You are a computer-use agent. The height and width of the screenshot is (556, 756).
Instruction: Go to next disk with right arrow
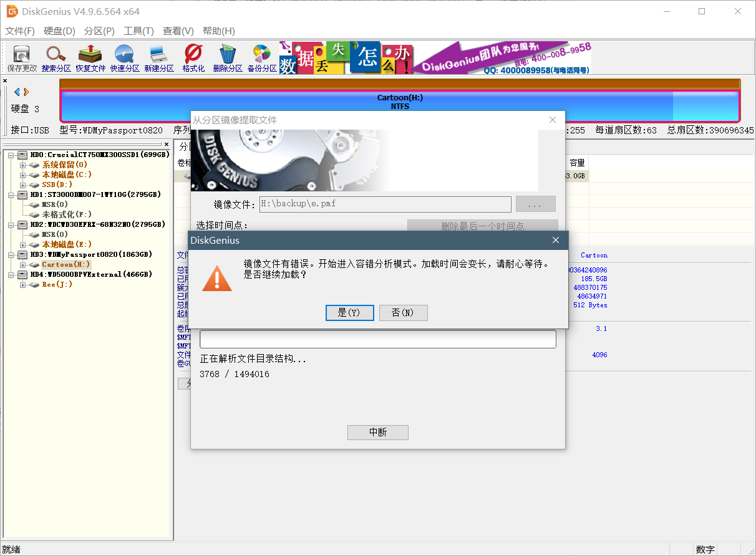26,92
